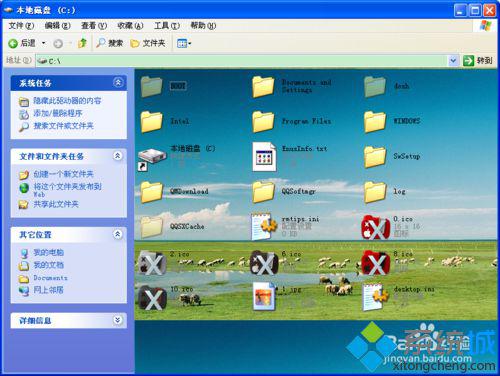The image size is (500, 376).
Task: Open the 工具(T) menu
Action: click(167, 26)
